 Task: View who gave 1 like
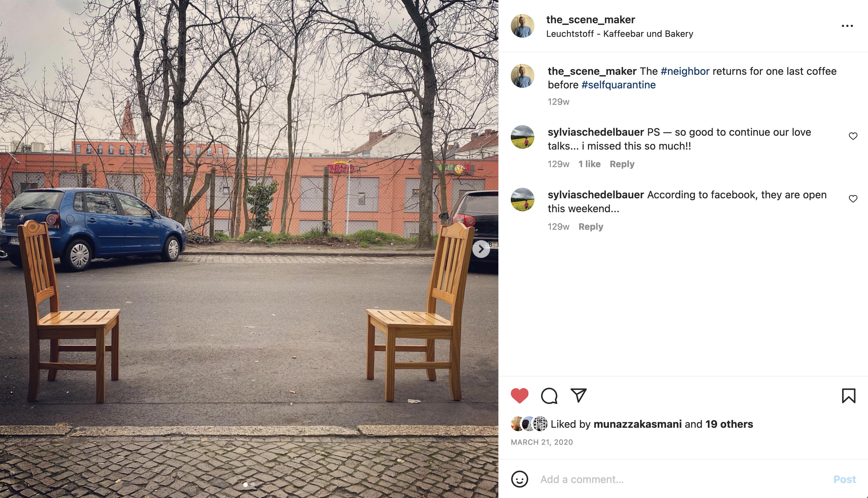[589, 164]
